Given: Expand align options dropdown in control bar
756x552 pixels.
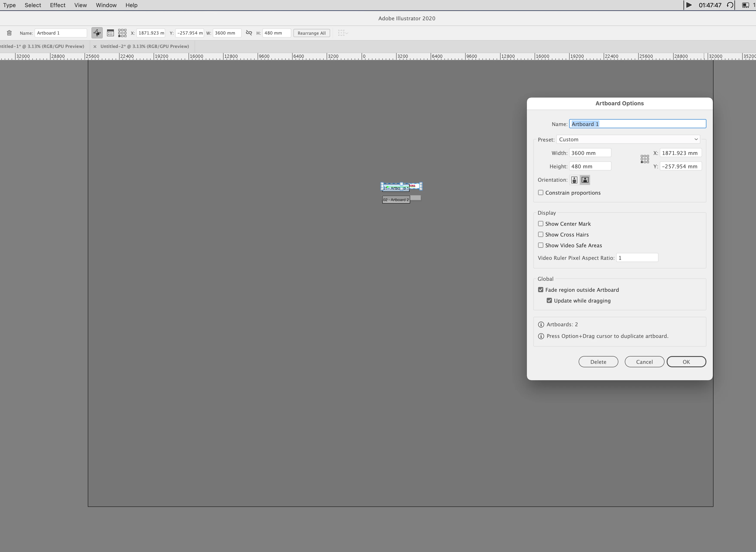Looking at the screenshot, I should (347, 33).
